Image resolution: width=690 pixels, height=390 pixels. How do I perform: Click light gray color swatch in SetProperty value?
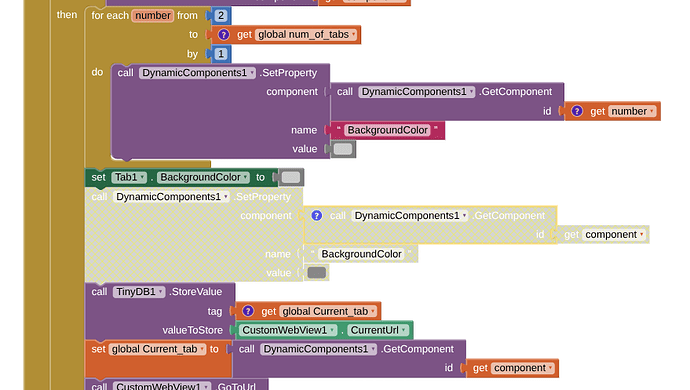[x=343, y=149]
